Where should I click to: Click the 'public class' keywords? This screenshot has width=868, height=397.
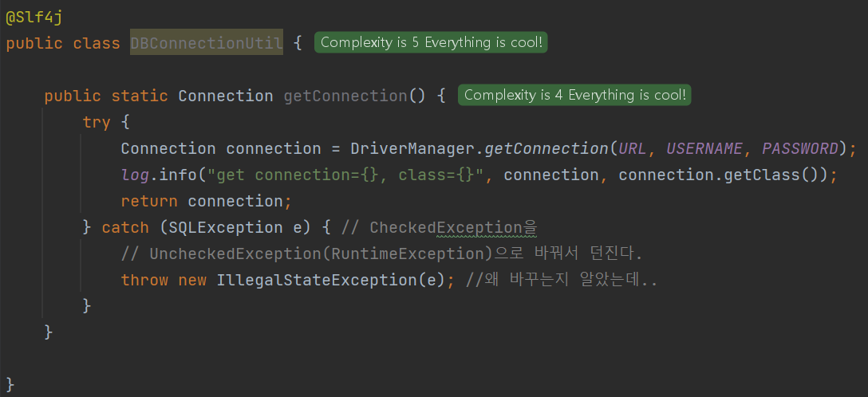point(63,43)
